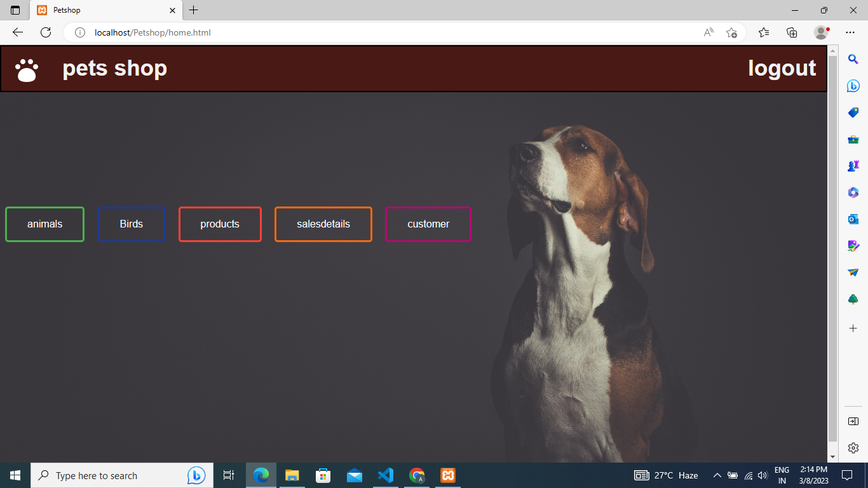The width and height of the screenshot is (868, 488).
Task: Expand hidden system tray icons
Action: pyautogui.click(x=717, y=475)
